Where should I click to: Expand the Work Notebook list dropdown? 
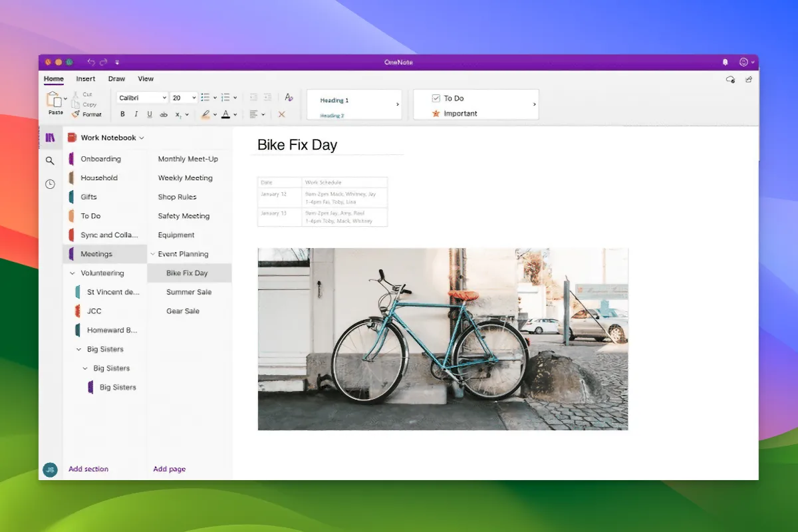coord(142,138)
